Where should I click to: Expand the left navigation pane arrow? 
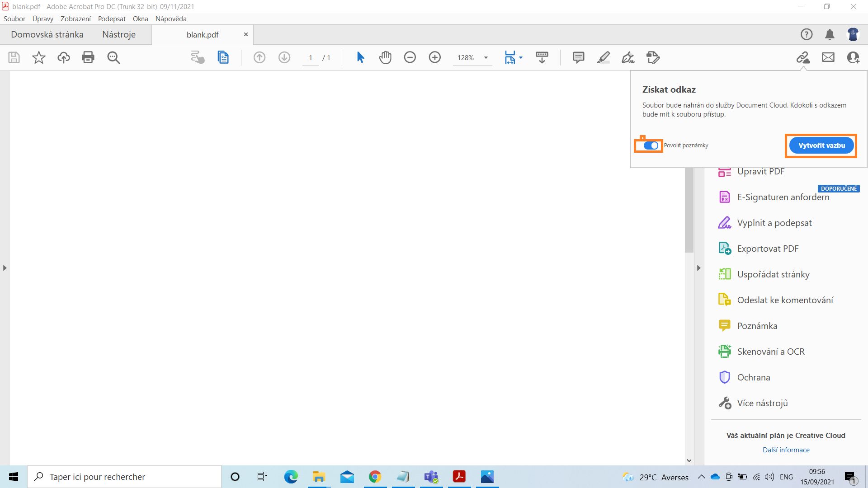pyautogui.click(x=5, y=268)
